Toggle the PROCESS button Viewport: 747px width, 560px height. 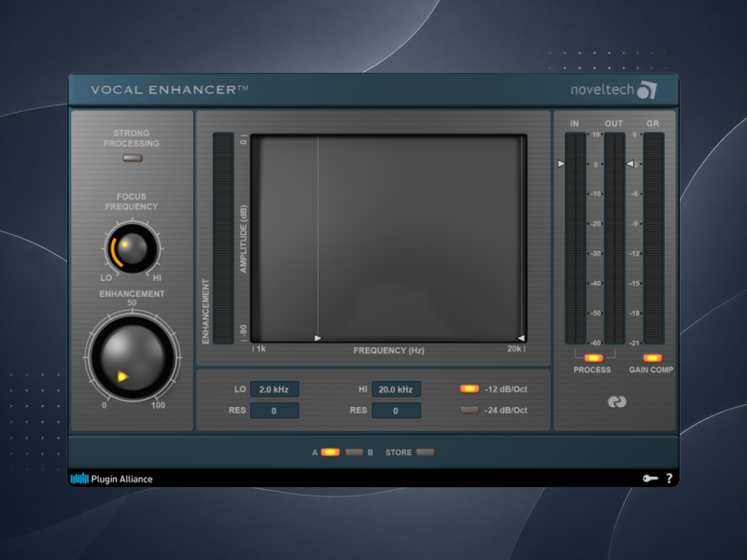pyautogui.click(x=594, y=358)
